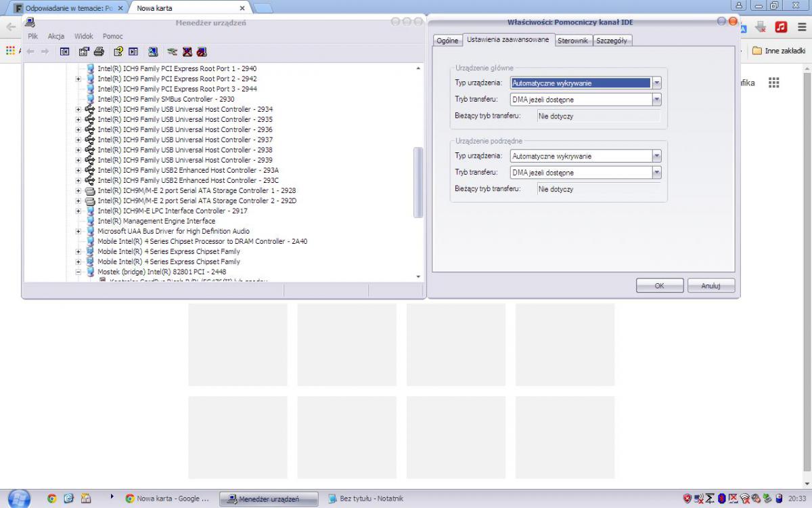Viewport: 812px width, 508px height.
Task: Expand USB2 Enhanced Host Controller - 293A node
Action: point(78,170)
